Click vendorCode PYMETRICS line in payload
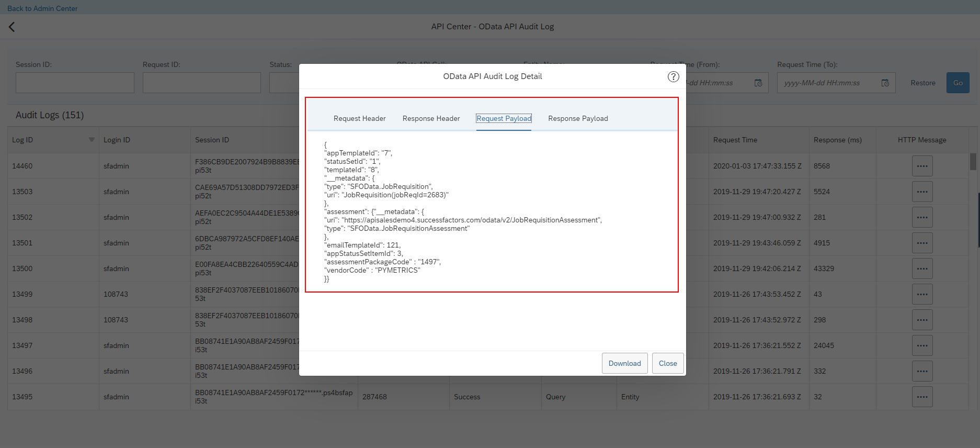 click(372, 270)
